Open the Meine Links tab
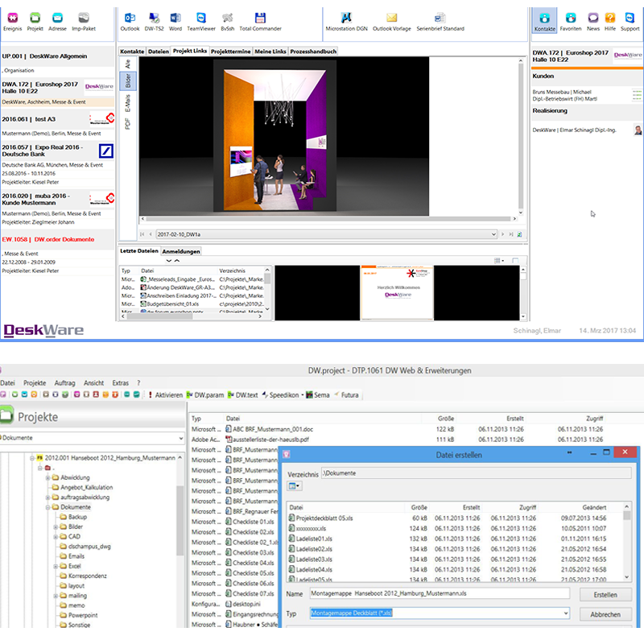Screen dimensions: 644x644 click(x=270, y=52)
